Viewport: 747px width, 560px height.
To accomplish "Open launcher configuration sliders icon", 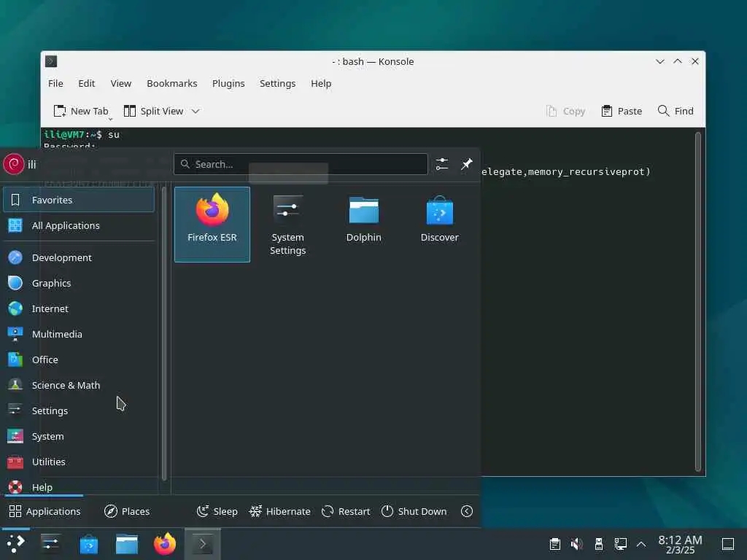I will click(x=442, y=164).
